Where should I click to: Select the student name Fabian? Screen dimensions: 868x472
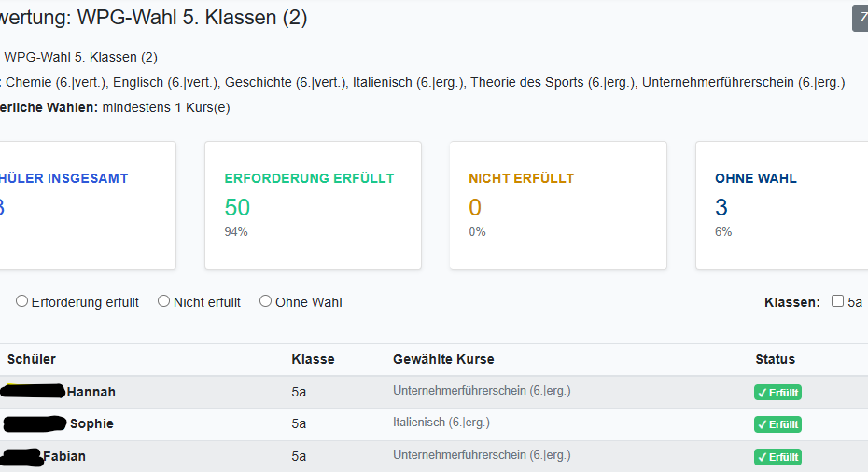[x=64, y=456]
